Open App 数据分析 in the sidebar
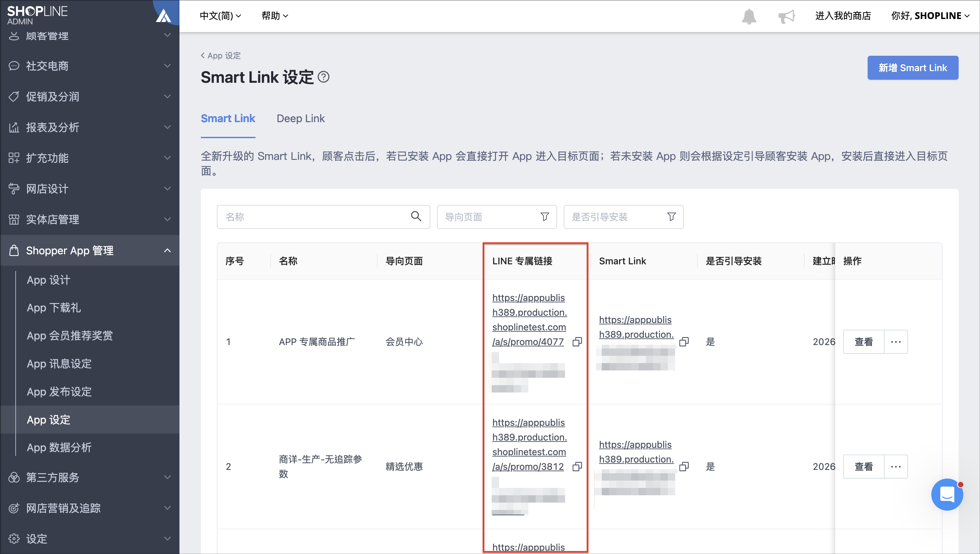 tap(59, 448)
